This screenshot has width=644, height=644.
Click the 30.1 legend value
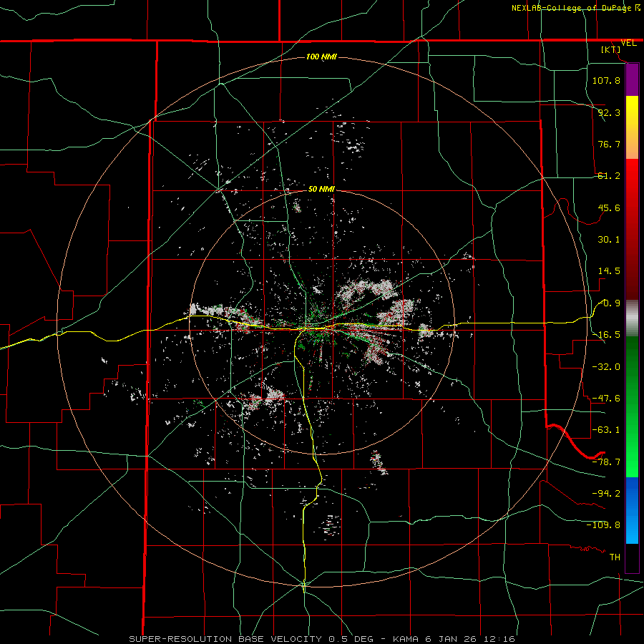coord(609,240)
